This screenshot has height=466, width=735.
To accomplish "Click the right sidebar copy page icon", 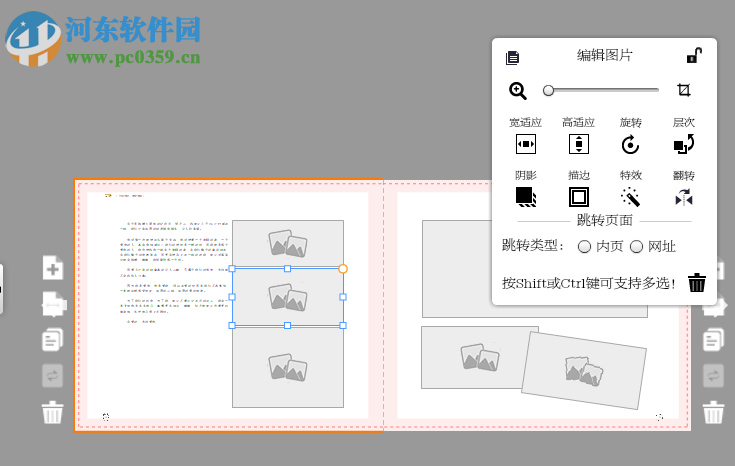I will (x=713, y=339).
